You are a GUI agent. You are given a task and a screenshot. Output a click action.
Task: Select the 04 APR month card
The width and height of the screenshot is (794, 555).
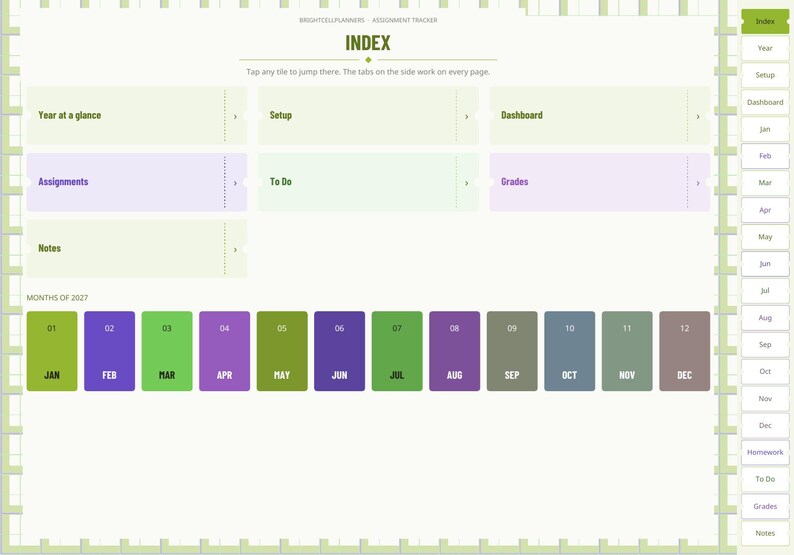tap(224, 351)
